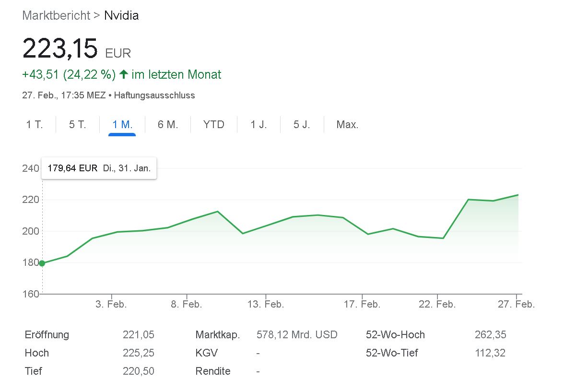This screenshot has height=392, width=564.
Task: Click the Hoch value 225,25
Action: click(x=139, y=353)
